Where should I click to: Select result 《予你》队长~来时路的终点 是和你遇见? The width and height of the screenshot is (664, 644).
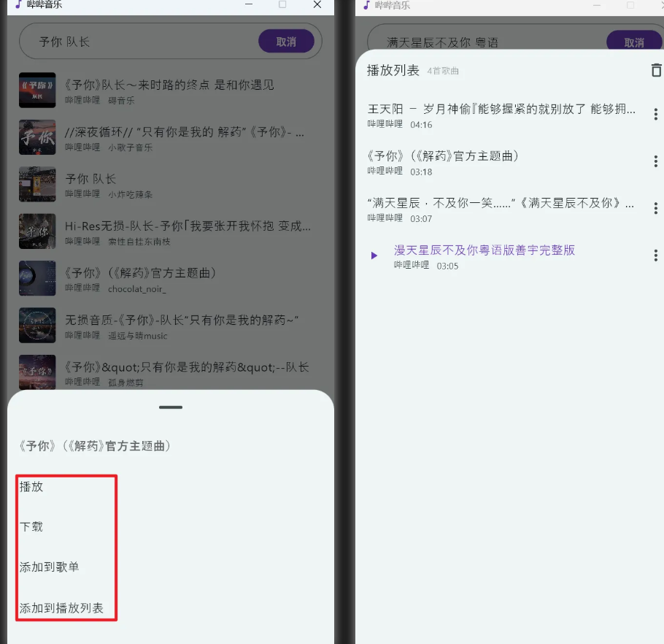169,85
